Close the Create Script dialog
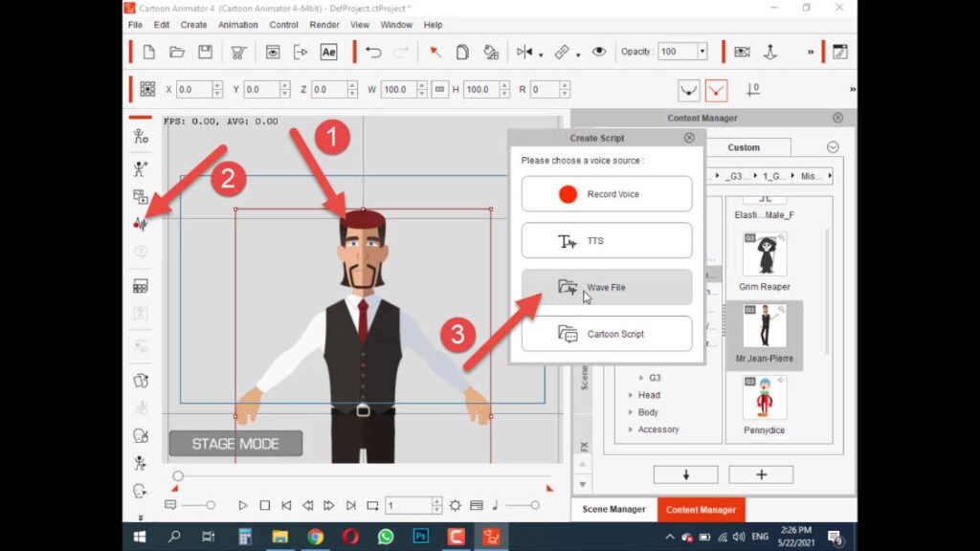Image resolution: width=980 pixels, height=551 pixels. (x=689, y=138)
